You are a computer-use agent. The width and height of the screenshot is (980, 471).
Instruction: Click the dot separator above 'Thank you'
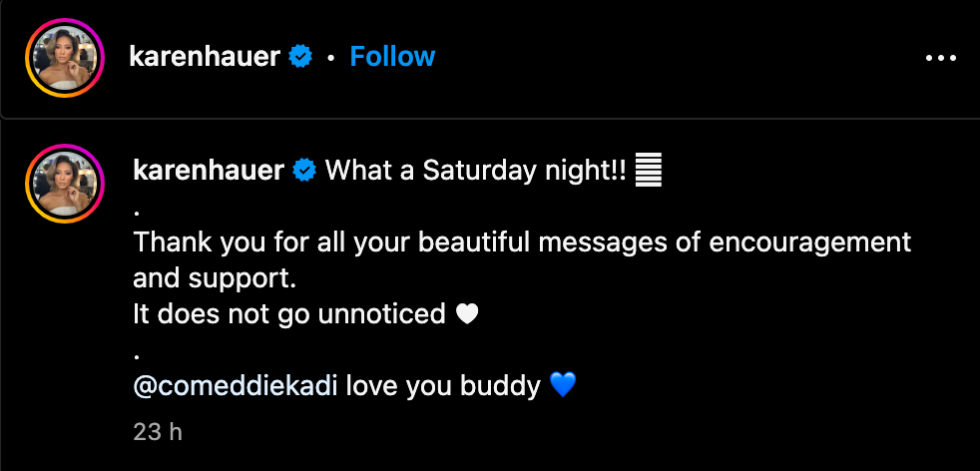(137, 211)
